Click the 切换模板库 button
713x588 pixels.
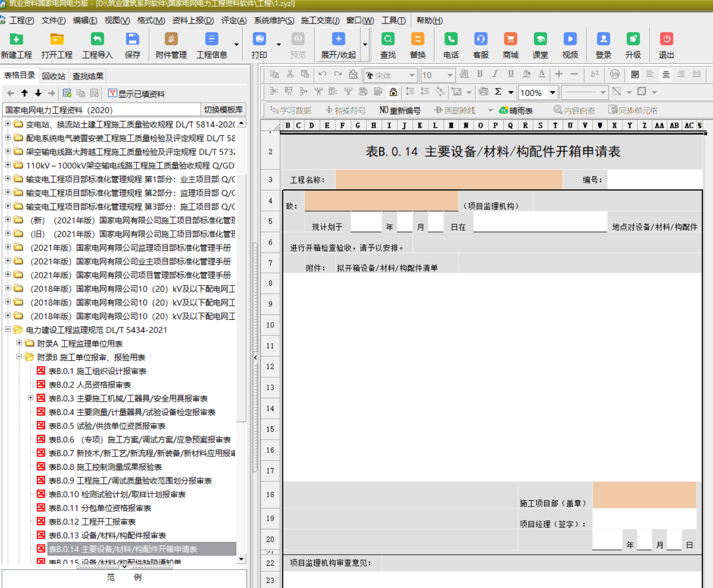223,110
